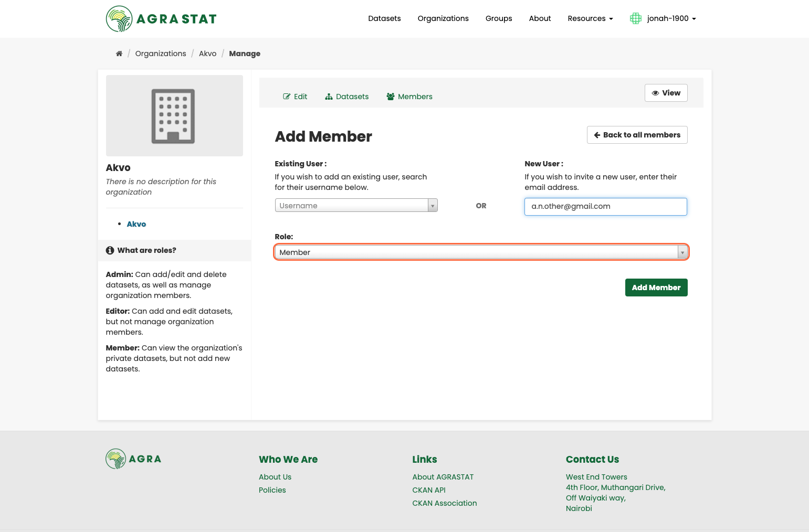Screen dimensions: 809x532
Task: Click the Who We Are footer heading
Action: [x=288, y=460]
